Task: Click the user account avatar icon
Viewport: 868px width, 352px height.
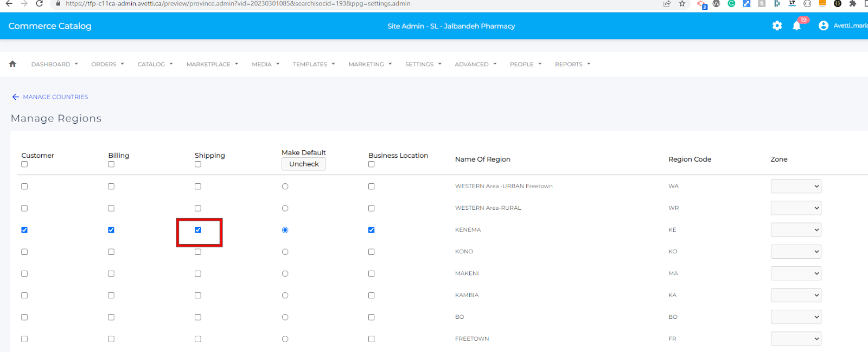Action: (823, 25)
